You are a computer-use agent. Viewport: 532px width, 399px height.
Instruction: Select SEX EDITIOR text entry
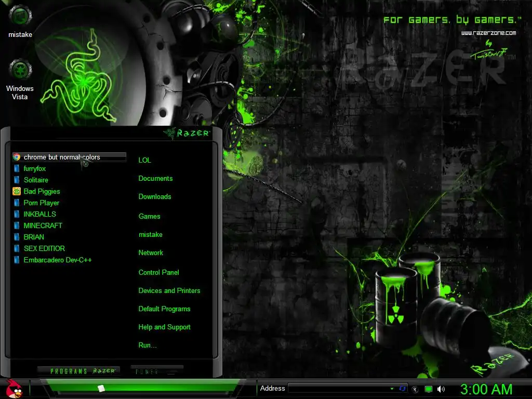(x=44, y=248)
